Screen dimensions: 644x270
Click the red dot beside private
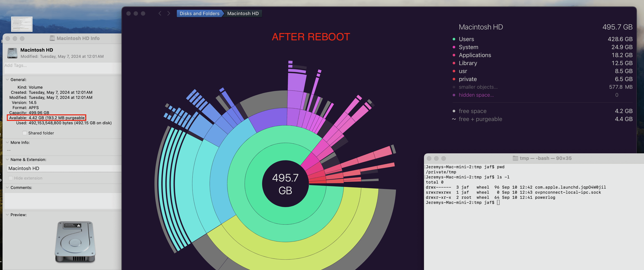[x=454, y=79]
